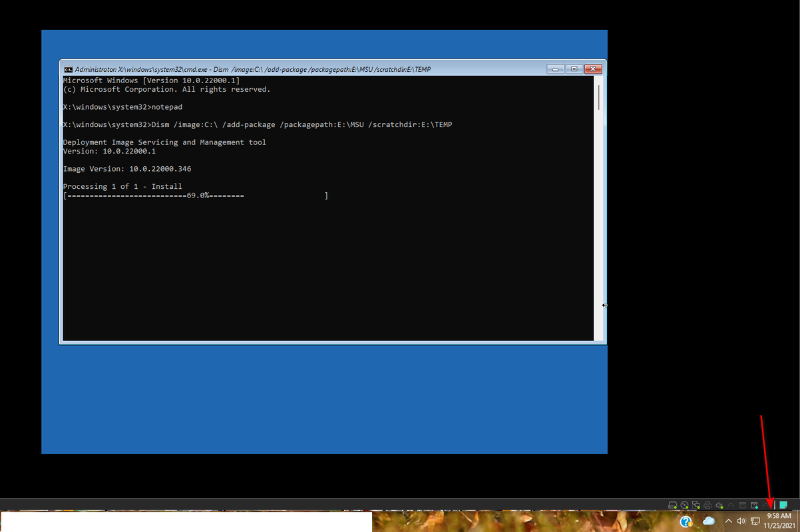Click the "(c) Microsoft Corporation. All rights reserved." line
The height and width of the screenshot is (532, 800).
[166, 89]
